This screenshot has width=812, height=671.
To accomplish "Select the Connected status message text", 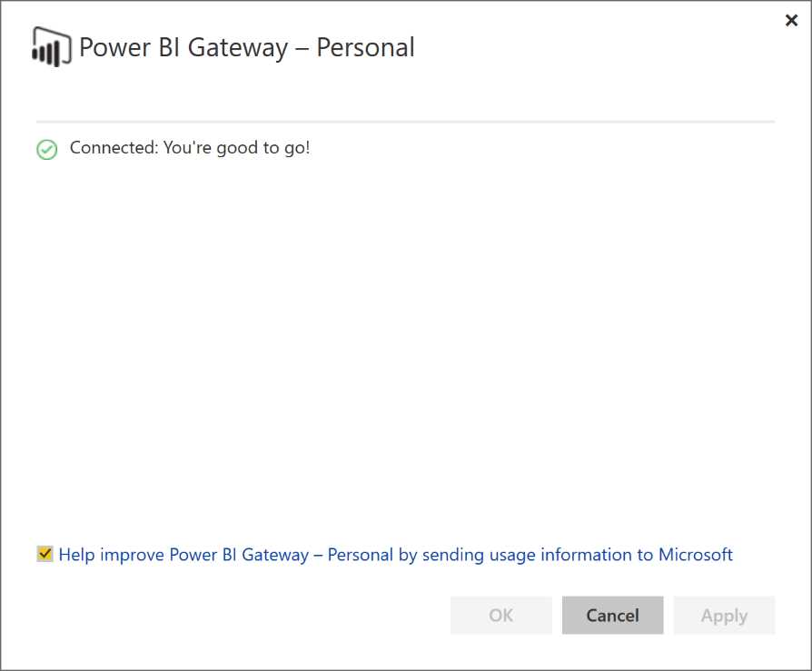I will [x=190, y=147].
